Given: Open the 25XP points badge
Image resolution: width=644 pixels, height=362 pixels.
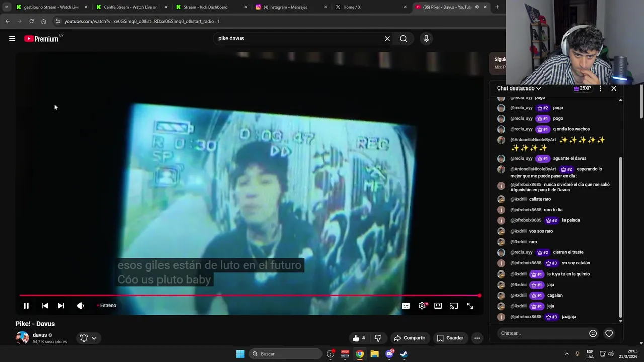Looking at the screenshot, I should coord(582,88).
